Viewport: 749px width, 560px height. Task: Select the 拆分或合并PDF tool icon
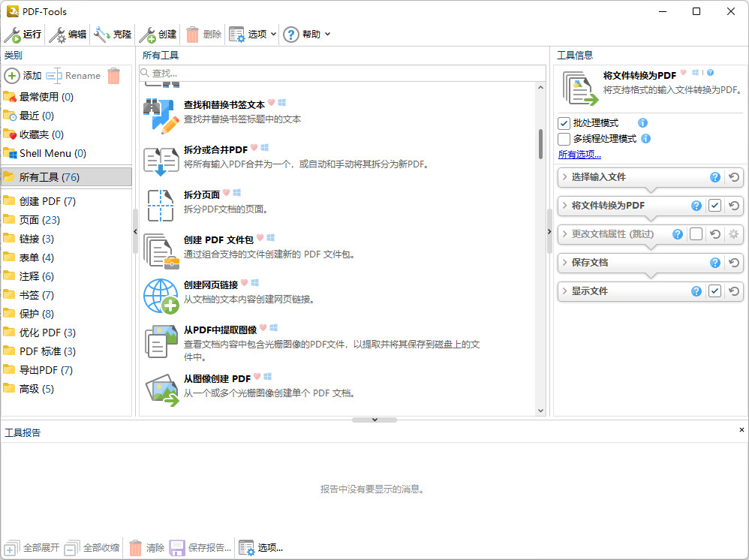click(161, 161)
